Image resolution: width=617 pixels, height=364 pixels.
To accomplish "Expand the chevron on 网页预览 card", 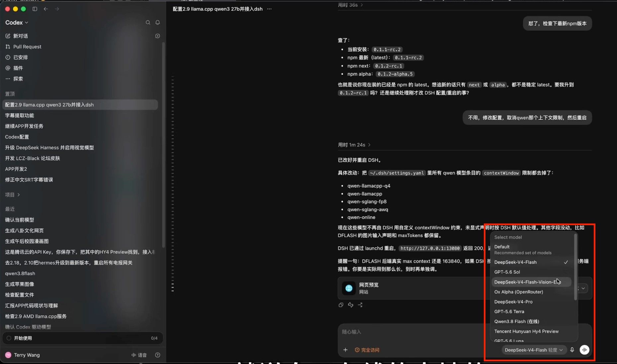I will coord(583,288).
